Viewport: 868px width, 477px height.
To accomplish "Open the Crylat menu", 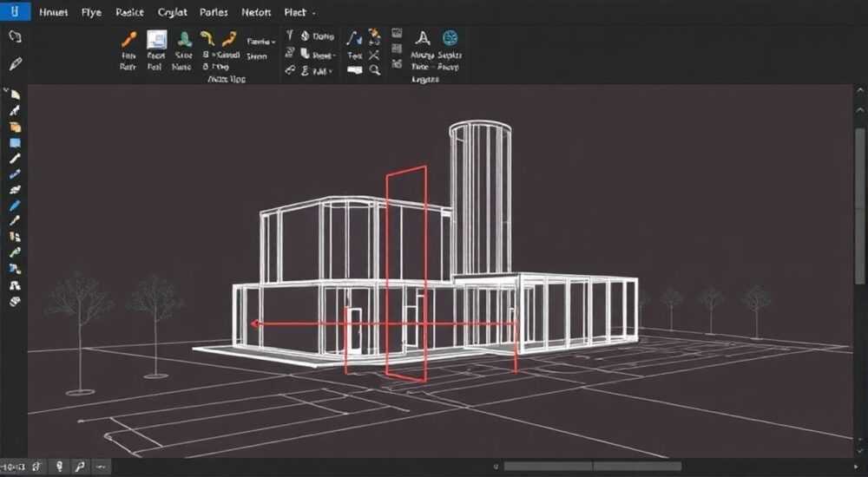I will point(172,12).
